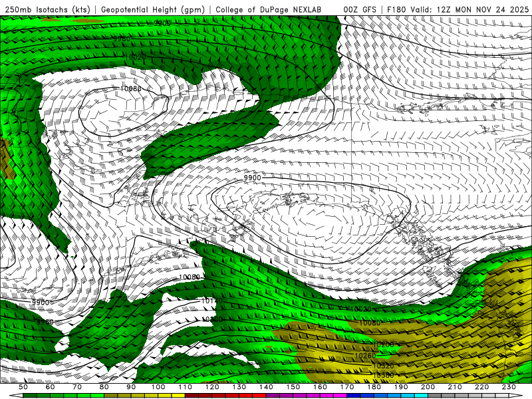This screenshot has width=532, height=399.
Task: Click the 10320 height contour label
Action: (x=384, y=366)
